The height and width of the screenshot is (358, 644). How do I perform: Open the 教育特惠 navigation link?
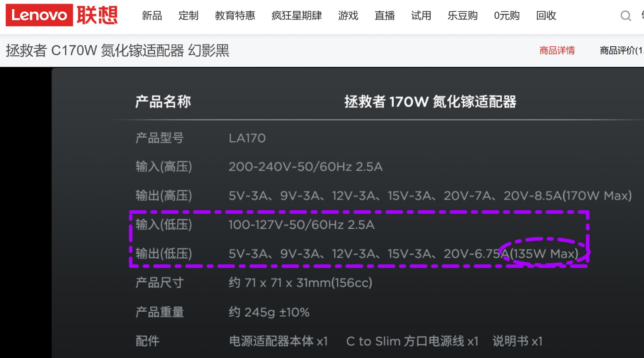pyautogui.click(x=235, y=16)
